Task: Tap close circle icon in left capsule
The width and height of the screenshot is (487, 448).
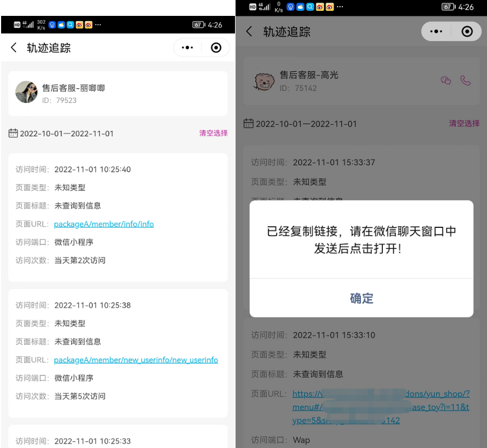Action: [216, 48]
